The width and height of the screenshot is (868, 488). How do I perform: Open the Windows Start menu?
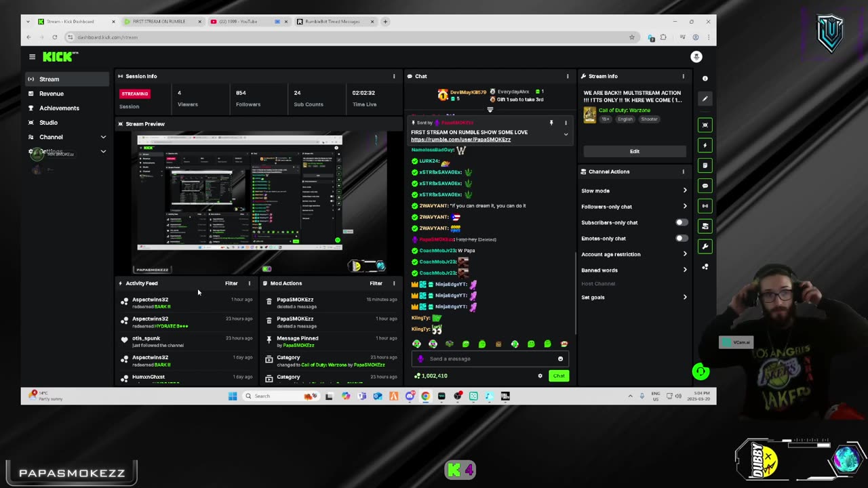point(233,396)
